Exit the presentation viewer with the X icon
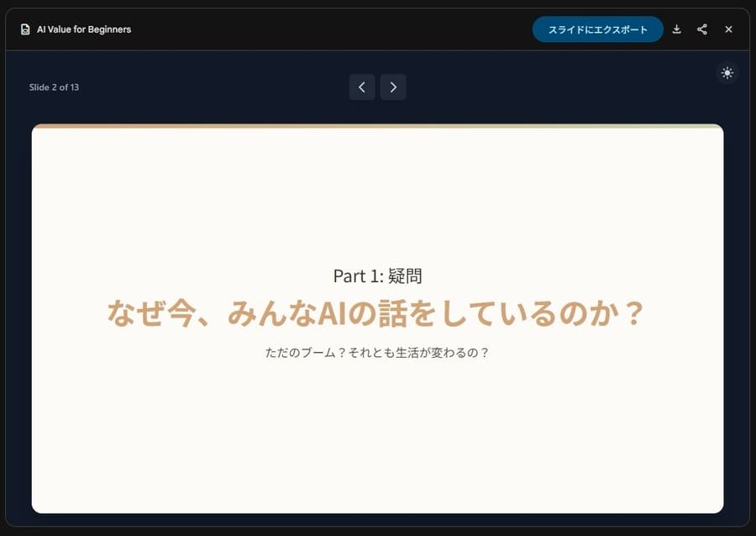Screen dimensions: 756x536 point(728,29)
